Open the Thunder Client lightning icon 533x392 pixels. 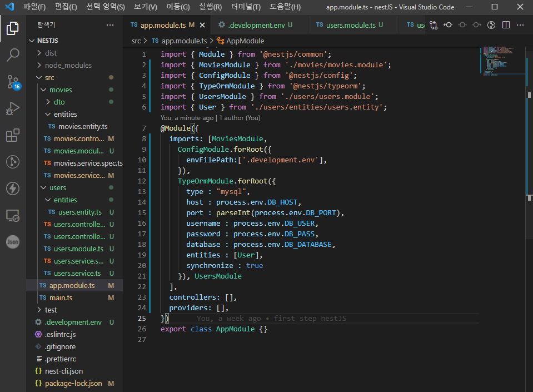(13, 188)
